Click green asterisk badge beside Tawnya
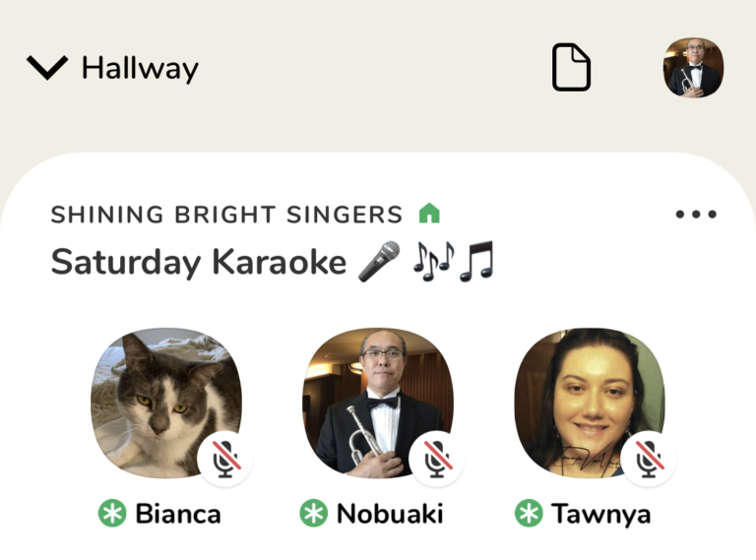The height and width of the screenshot is (560, 756). (x=529, y=513)
